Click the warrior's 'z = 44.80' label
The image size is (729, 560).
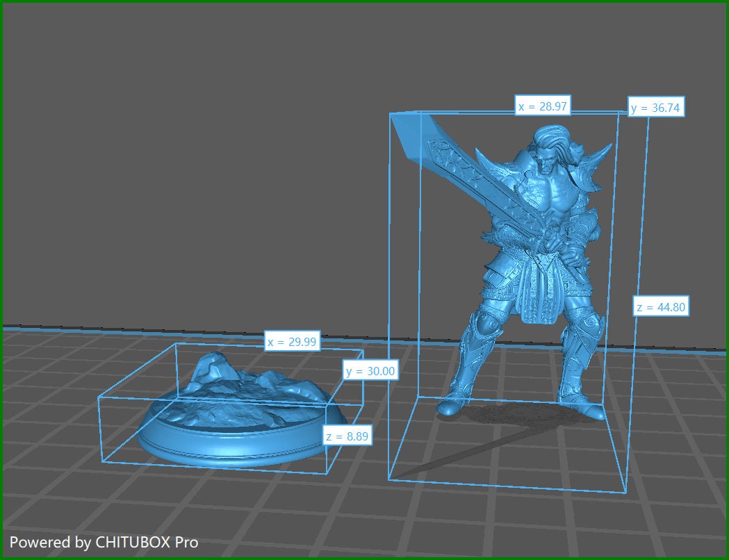tap(661, 306)
